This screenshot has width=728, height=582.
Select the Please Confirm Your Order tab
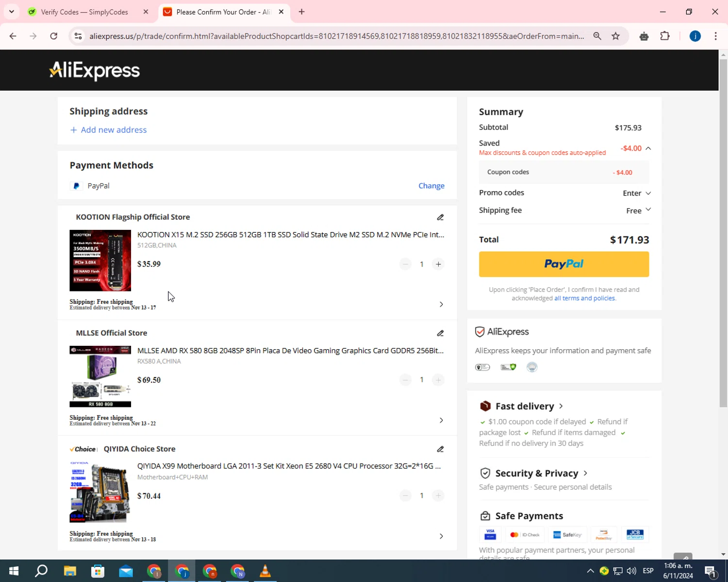tap(223, 12)
